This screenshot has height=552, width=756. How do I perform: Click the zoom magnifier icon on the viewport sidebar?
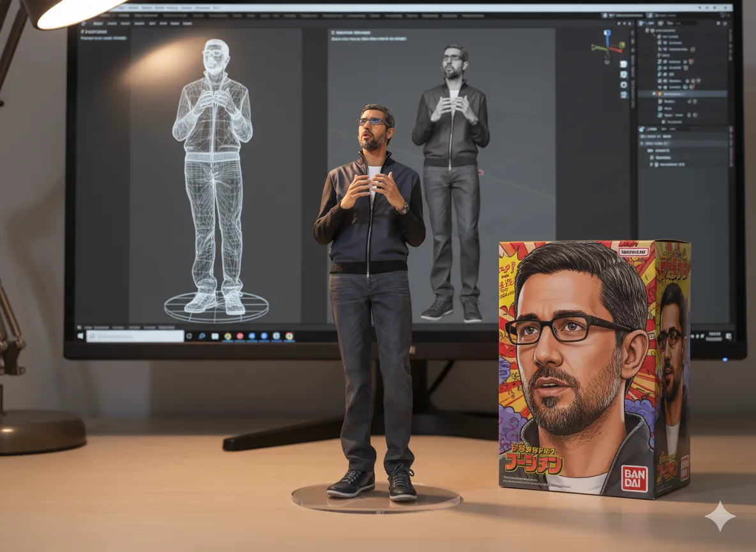click(623, 75)
